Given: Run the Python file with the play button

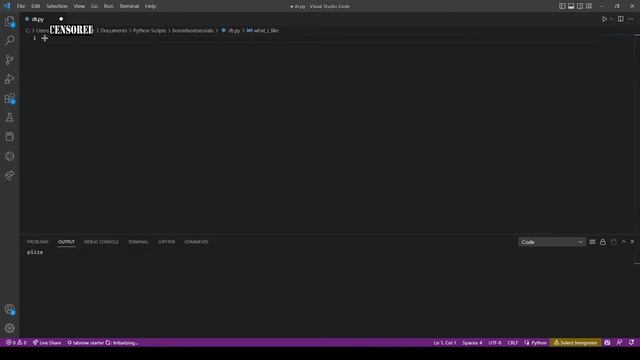Looking at the screenshot, I should tap(604, 19).
